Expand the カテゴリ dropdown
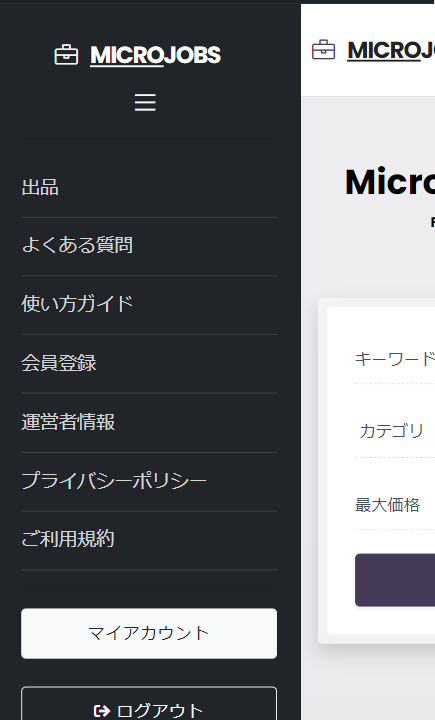 point(395,432)
